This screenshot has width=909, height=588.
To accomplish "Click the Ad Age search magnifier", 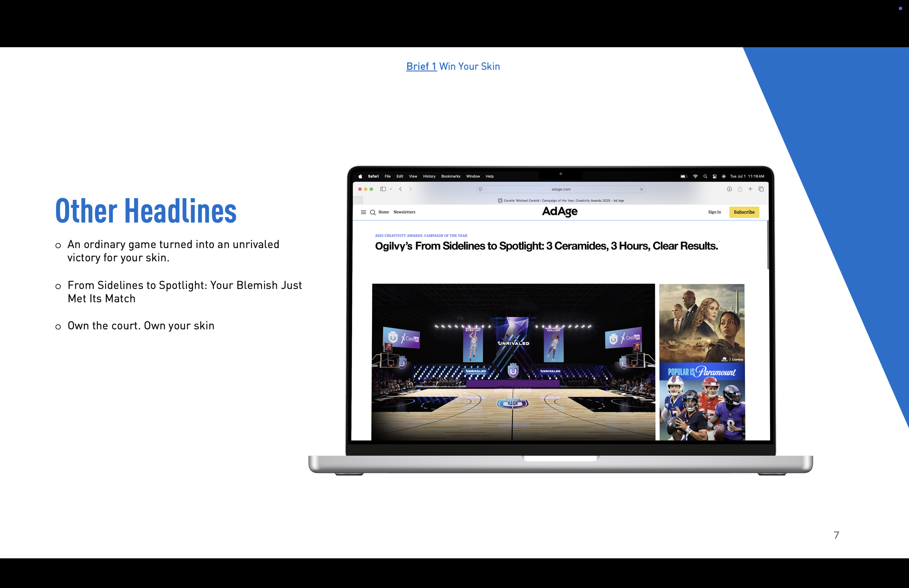I will (x=373, y=212).
